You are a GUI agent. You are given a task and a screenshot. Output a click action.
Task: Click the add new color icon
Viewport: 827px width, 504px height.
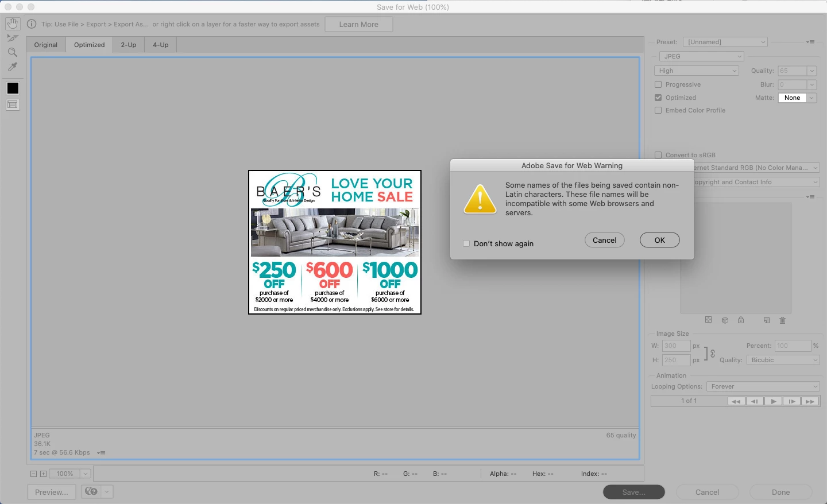[x=766, y=320]
